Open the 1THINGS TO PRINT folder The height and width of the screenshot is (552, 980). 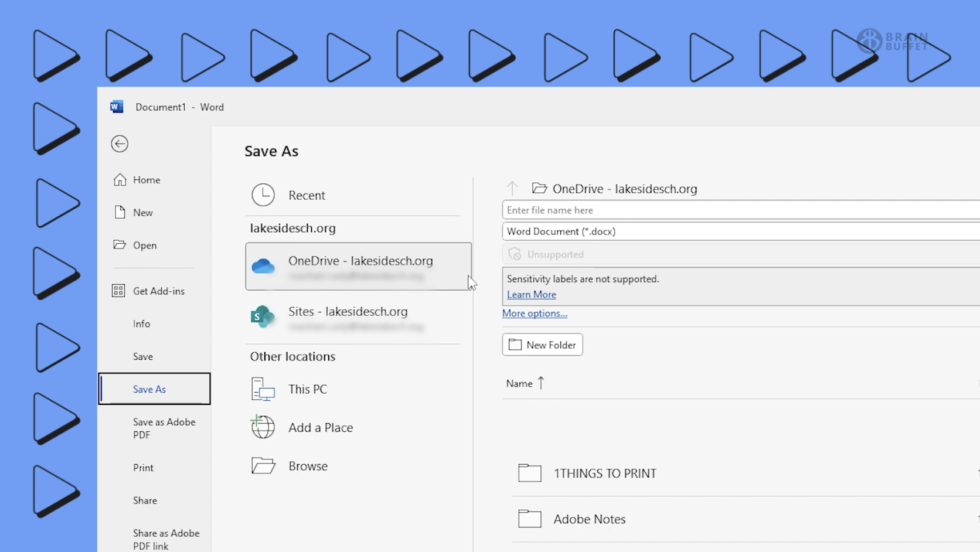pos(604,473)
